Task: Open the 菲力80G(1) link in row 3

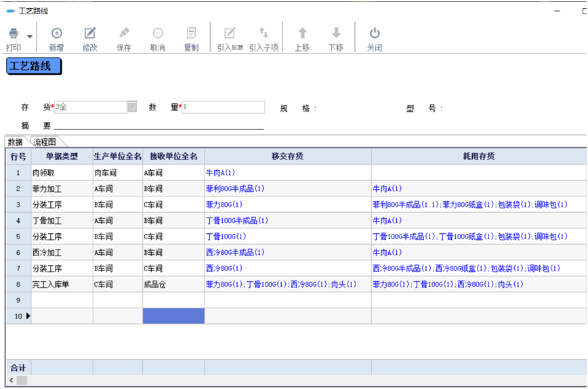Action: pyautogui.click(x=224, y=205)
